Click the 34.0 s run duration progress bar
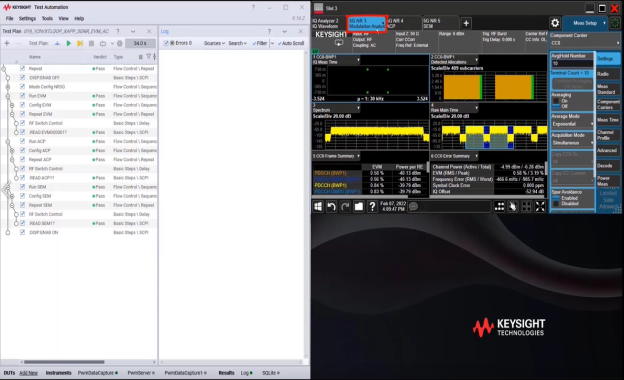 tap(140, 43)
